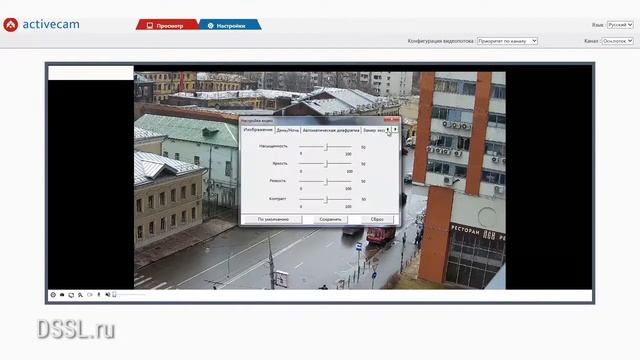Click the player volume slider
The image size is (640, 360).
pos(129,294)
